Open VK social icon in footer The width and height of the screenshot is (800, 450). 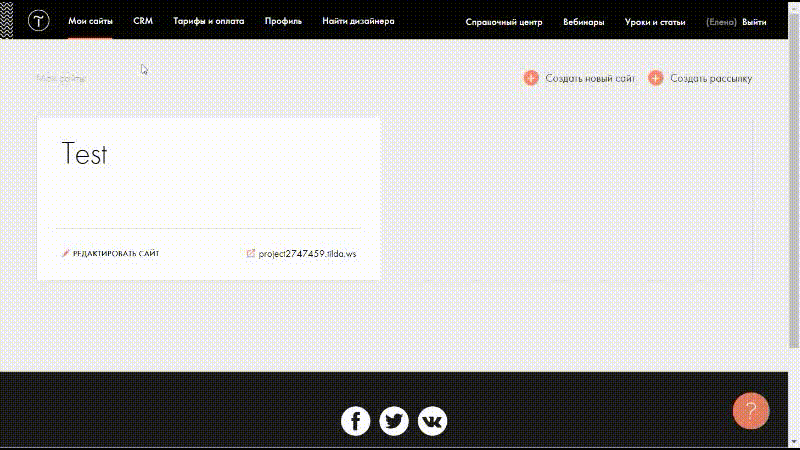click(x=432, y=421)
